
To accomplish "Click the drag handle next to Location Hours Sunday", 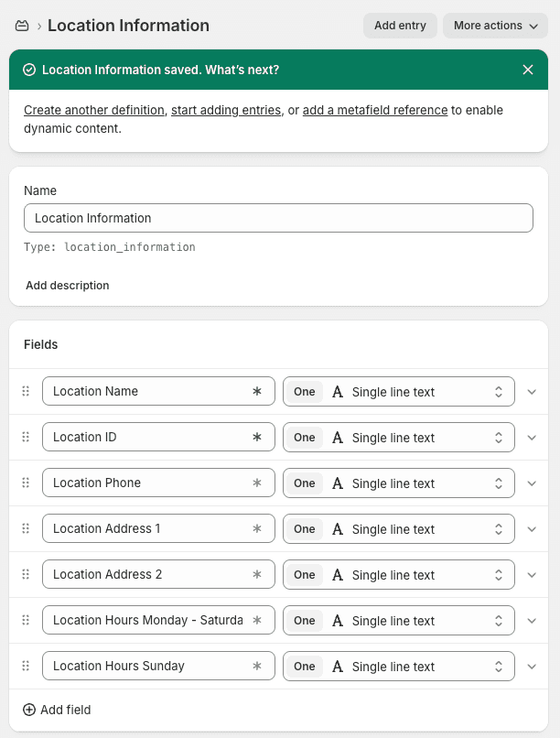I will point(26,666).
